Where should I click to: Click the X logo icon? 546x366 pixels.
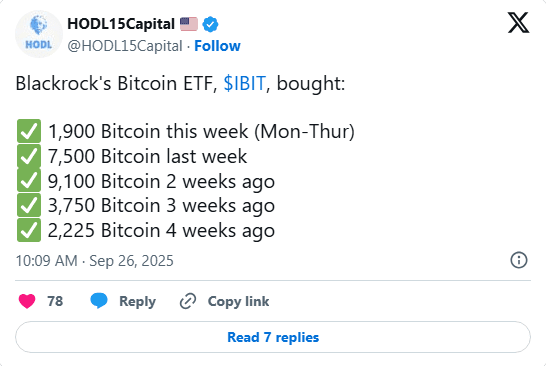click(518, 23)
